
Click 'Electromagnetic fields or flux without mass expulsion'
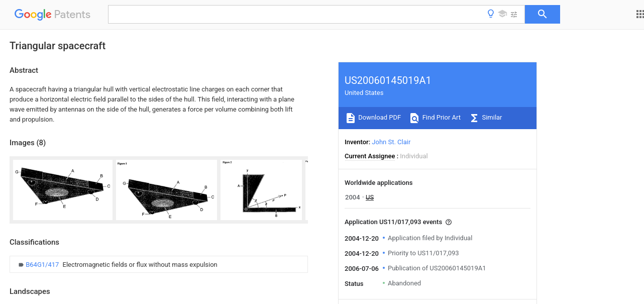click(x=140, y=265)
